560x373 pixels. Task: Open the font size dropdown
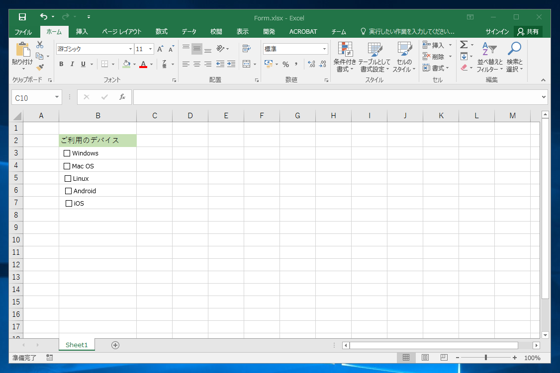[150, 49]
